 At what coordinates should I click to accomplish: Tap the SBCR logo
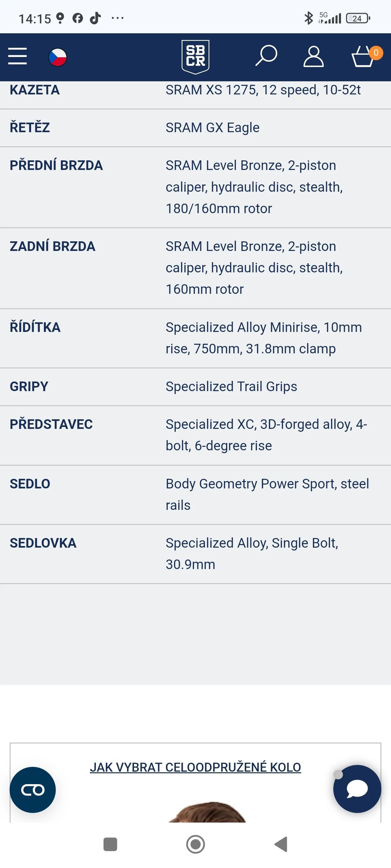point(195,57)
